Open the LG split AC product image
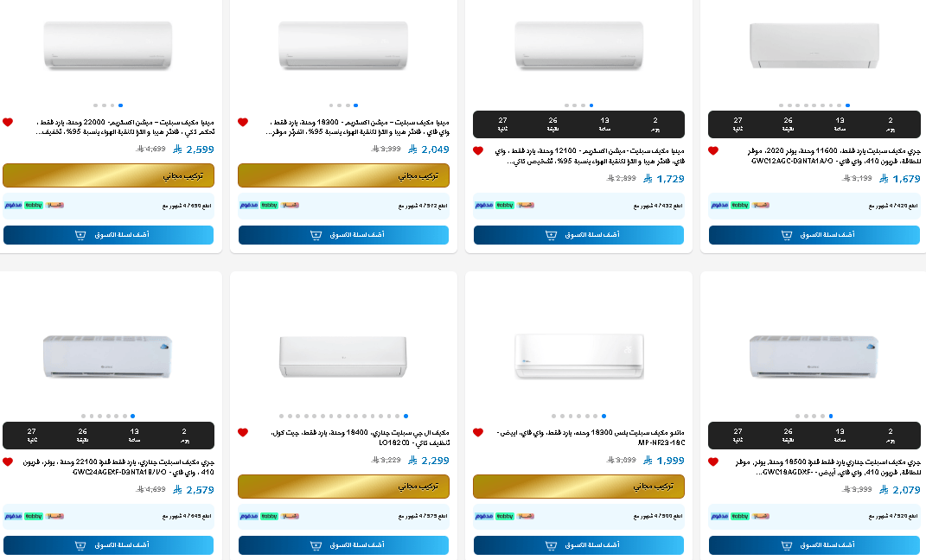 tap(343, 357)
